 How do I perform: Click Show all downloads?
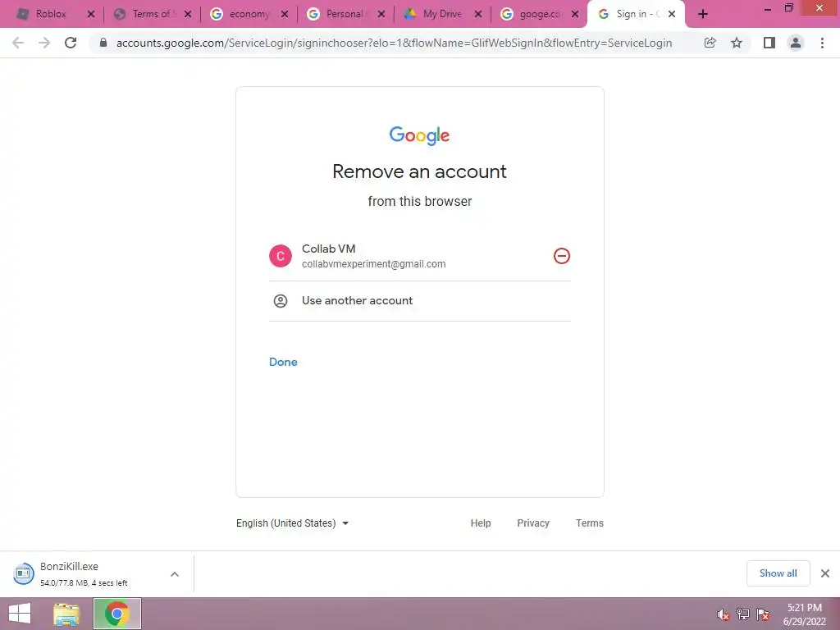tap(778, 573)
